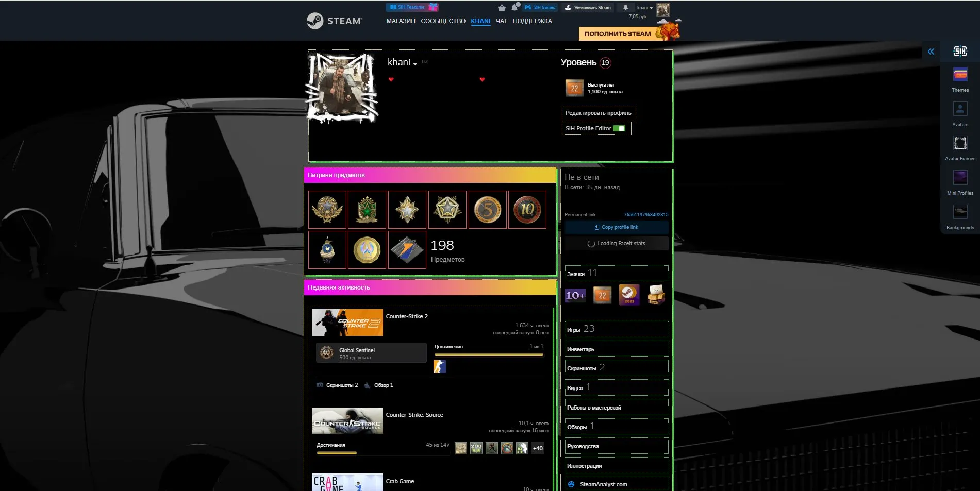Click the Counter-Strike: Source achievements progress bar
This screenshot has width=980, height=491.
(x=383, y=453)
